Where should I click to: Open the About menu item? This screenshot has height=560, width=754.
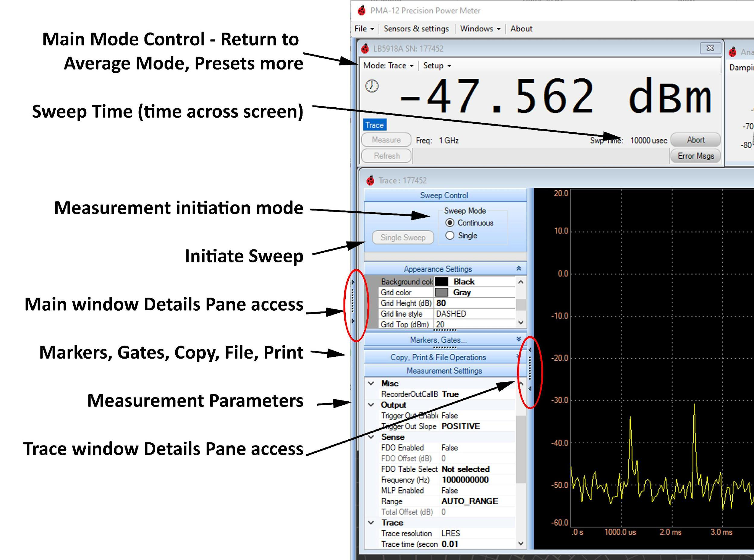point(521,29)
